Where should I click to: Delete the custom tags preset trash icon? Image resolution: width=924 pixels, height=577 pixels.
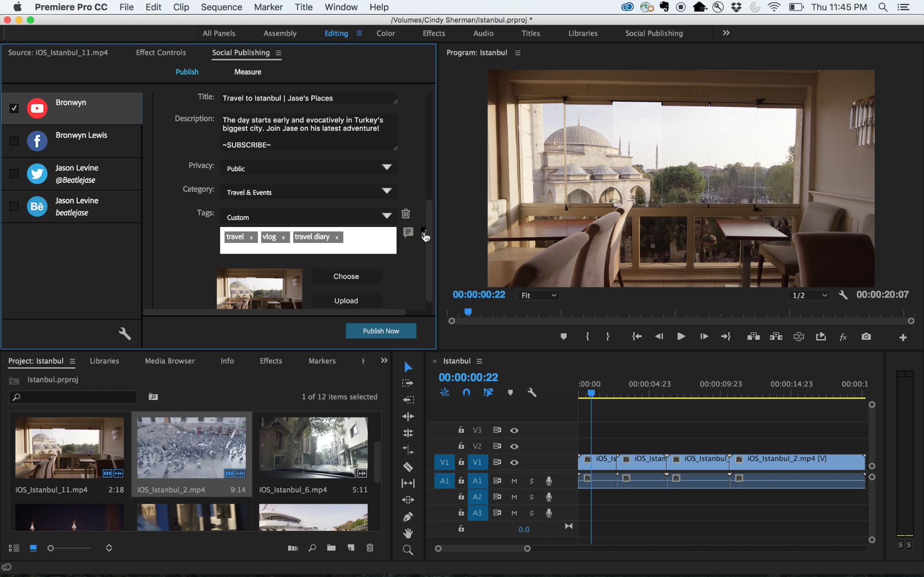[406, 213]
